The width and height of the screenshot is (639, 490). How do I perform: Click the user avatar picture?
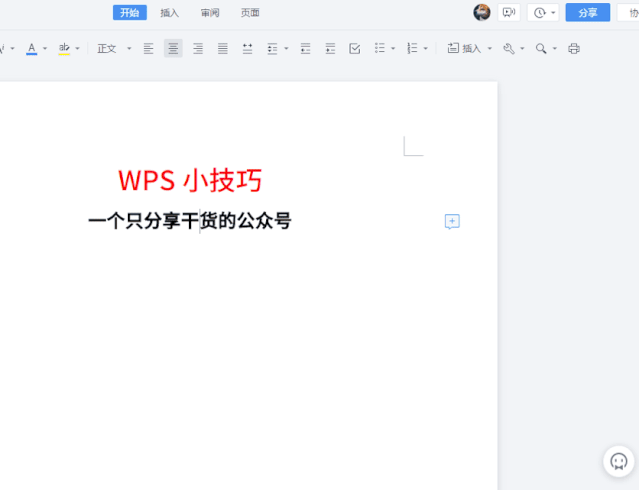pyautogui.click(x=482, y=13)
